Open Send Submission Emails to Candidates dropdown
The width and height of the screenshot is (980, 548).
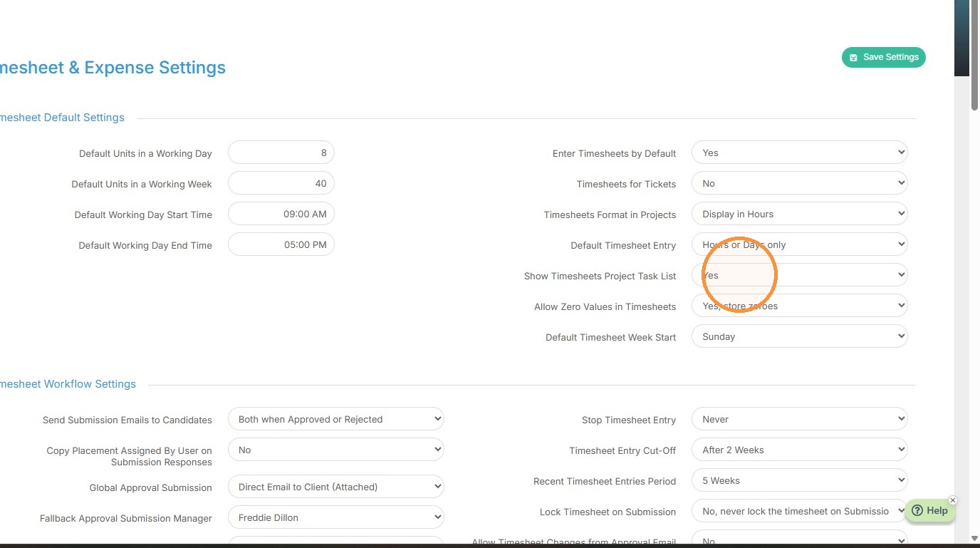(335, 419)
